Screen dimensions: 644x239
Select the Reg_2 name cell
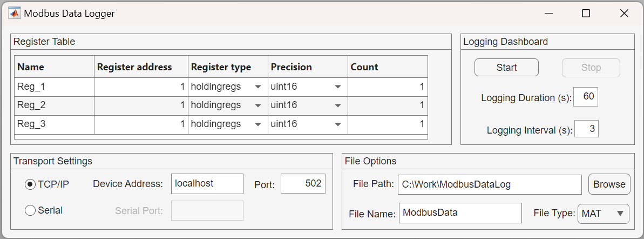click(x=54, y=105)
